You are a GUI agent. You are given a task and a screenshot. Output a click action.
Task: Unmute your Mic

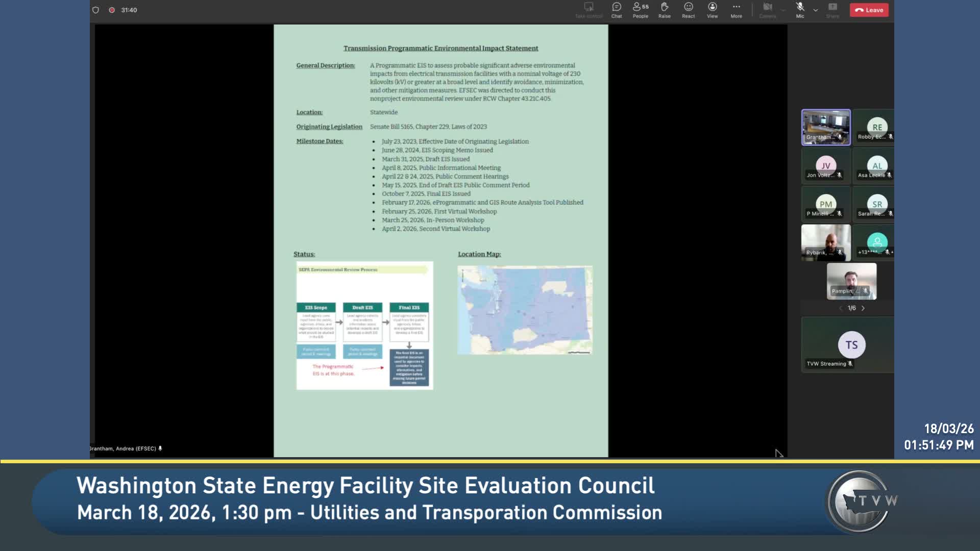click(800, 9)
